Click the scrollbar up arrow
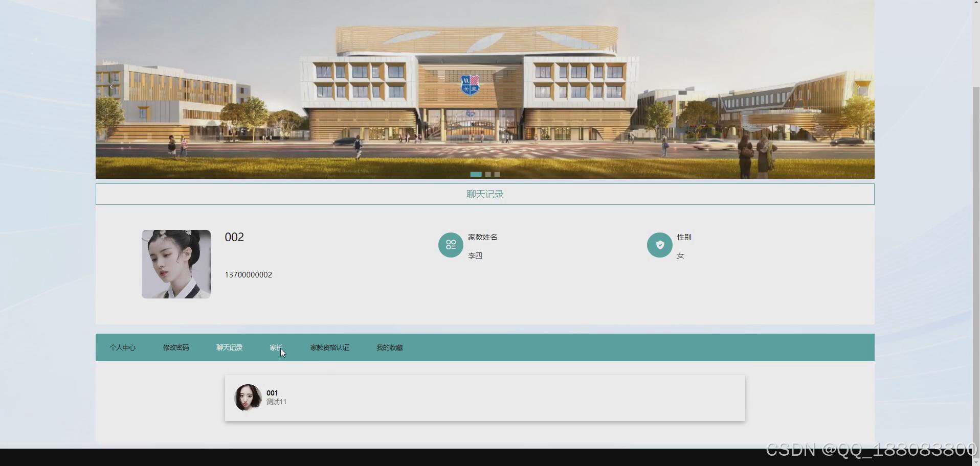980x466 pixels. click(x=976, y=3)
